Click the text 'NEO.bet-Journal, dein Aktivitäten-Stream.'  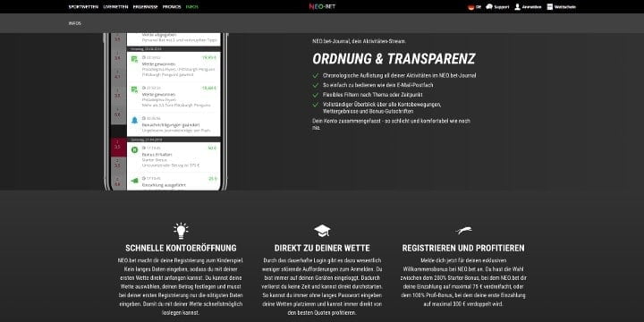pyautogui.click(x=360, y=41)
